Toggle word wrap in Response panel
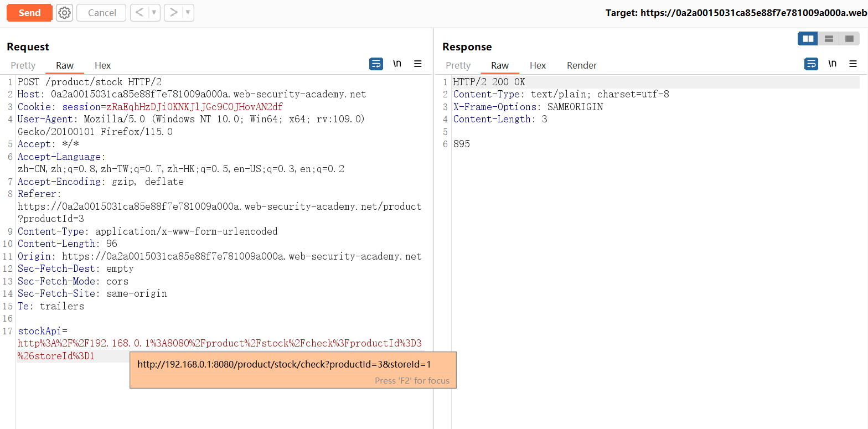The width and height of the screenshot is (868, 429). (811, 64)
